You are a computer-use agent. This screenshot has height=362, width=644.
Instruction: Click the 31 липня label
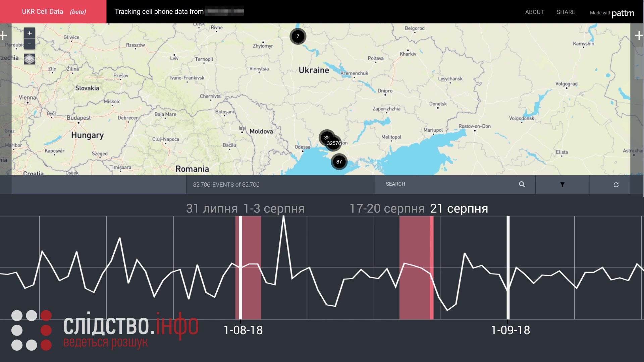click(212, 208)
